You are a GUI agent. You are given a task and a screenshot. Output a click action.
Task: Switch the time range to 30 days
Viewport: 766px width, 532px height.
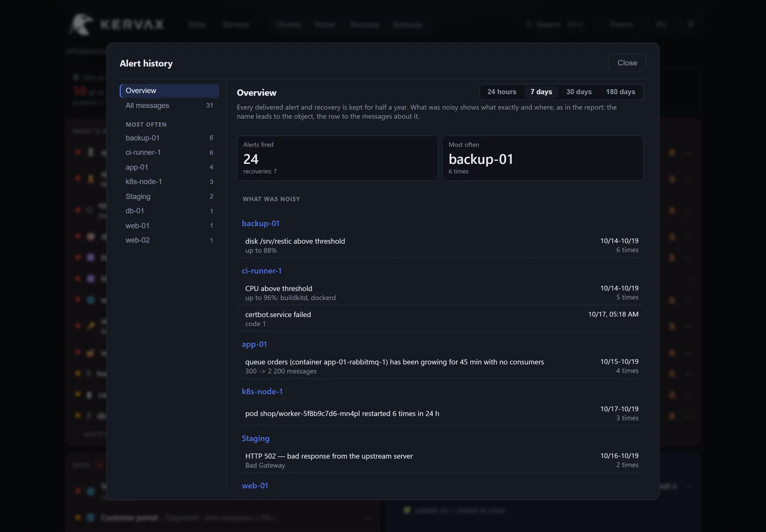(x=579, y=92)
